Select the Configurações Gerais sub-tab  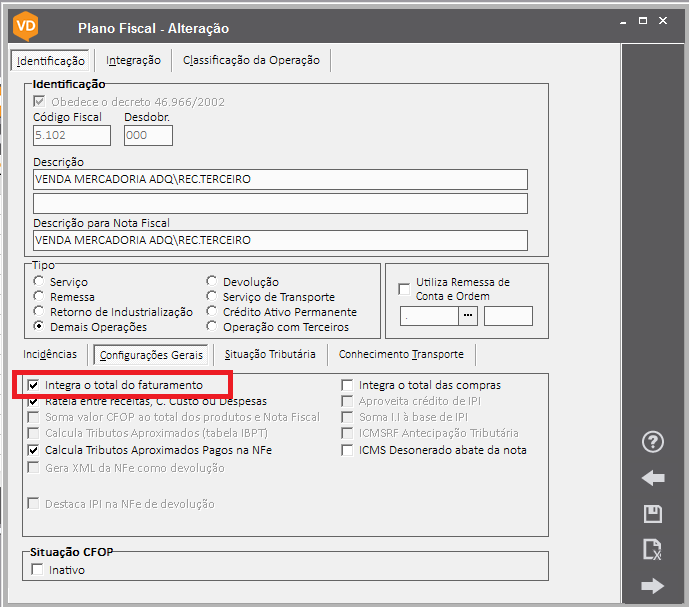[151, 355]
